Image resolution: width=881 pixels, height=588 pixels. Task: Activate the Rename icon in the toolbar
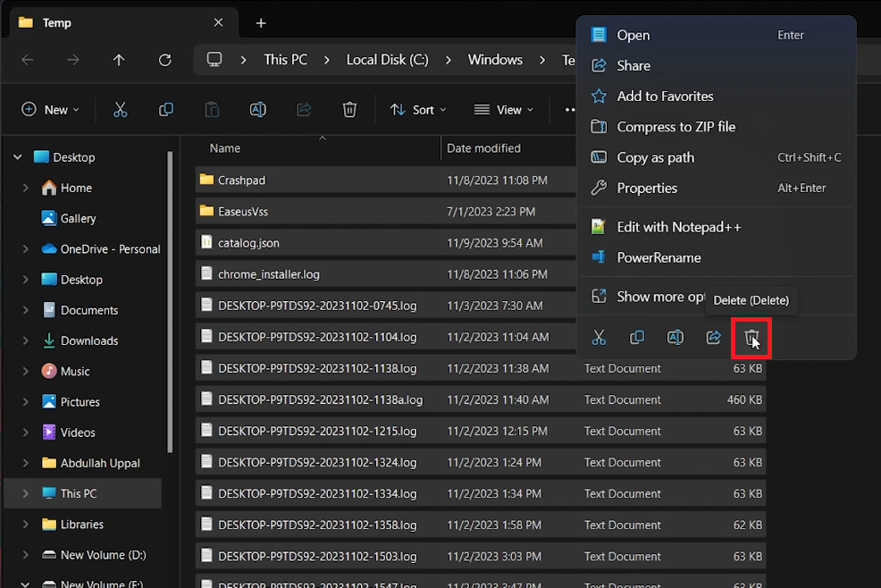257,109
